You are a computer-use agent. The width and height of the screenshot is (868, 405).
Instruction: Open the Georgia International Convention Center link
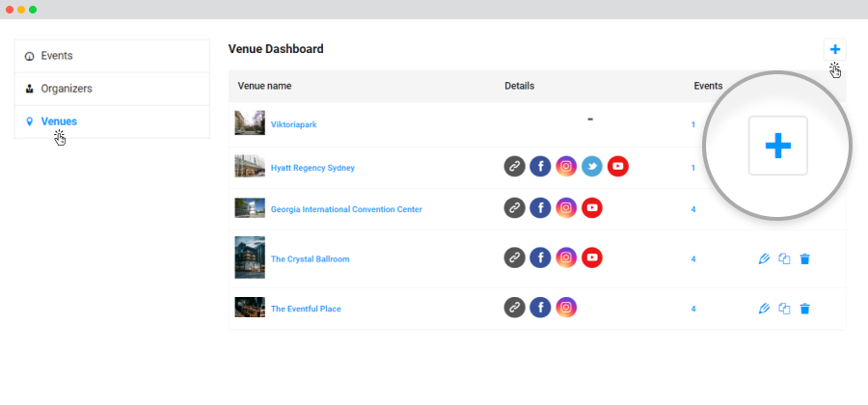pyautogui.click(x=346, y=209)
